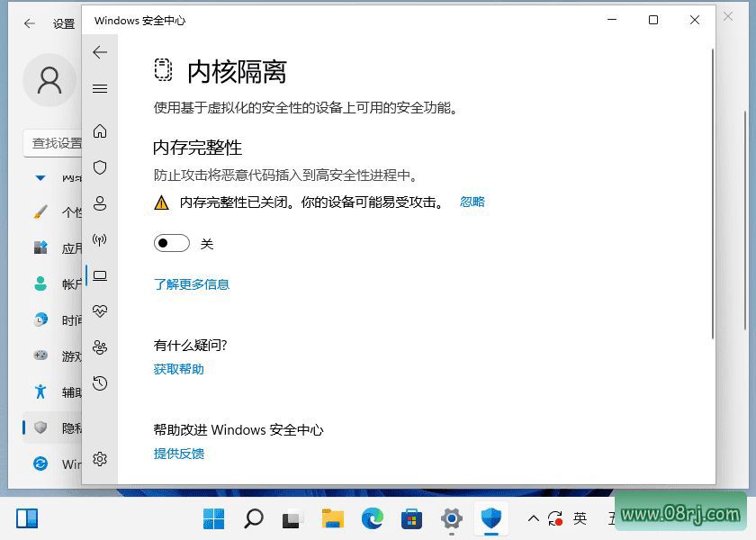Image resolution: width=756 pixels, height=540 pixels.
Task: Click the 查找设置 search field
Action: coord(54,142)
